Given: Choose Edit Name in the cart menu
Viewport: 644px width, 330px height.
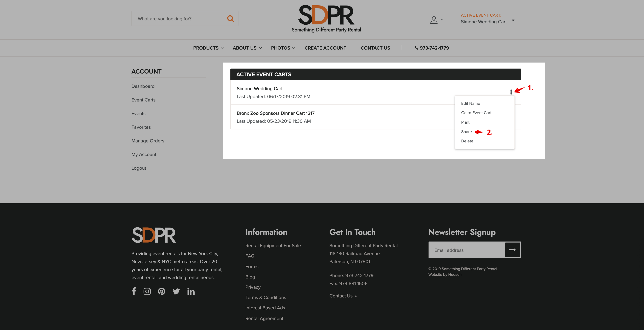Looking at the screenshot, I should (x=470, y=103).
